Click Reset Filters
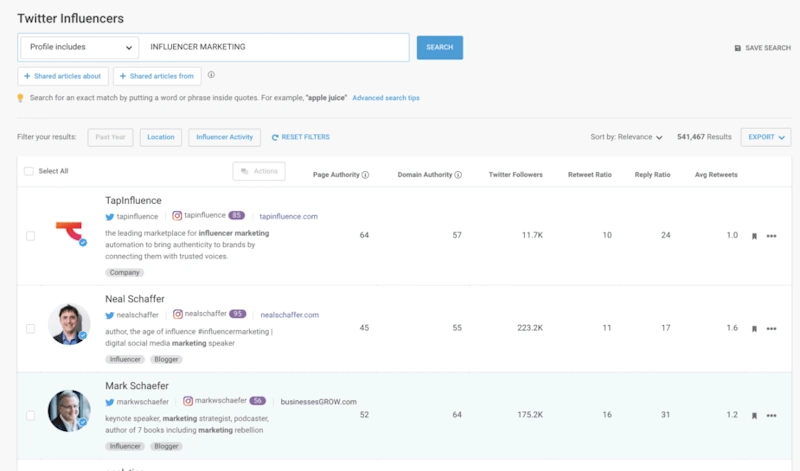This screenshot has height=471, width=800. (x=301, y=137)
